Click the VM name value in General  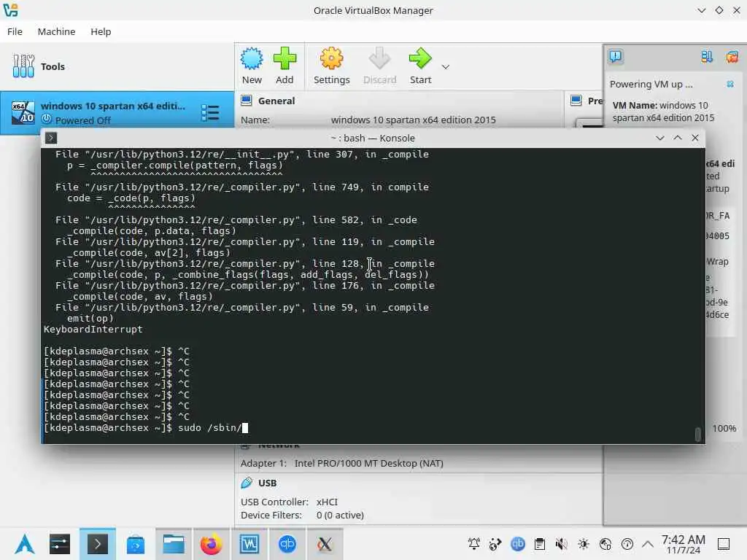[413, 120]
